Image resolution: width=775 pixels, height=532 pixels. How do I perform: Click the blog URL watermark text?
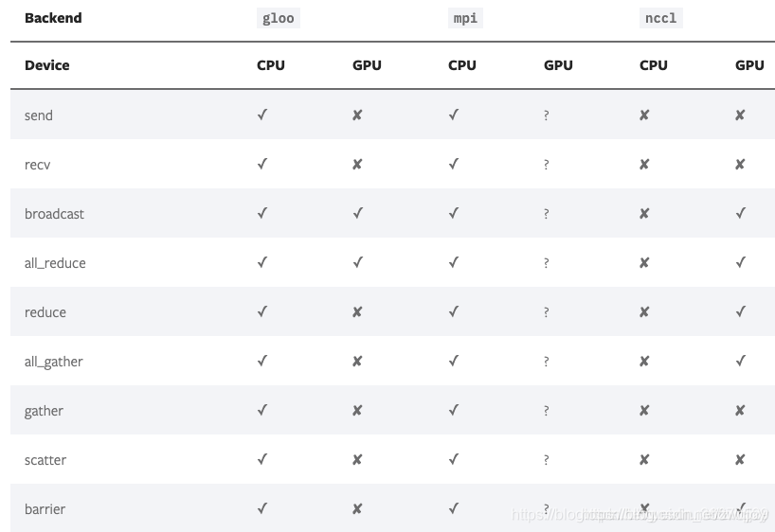point(640,515)
